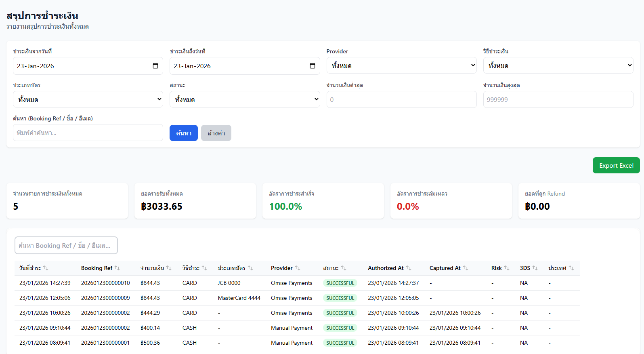Click Manual Payment in the ฿400.14 row

click(x=292, y=328)
